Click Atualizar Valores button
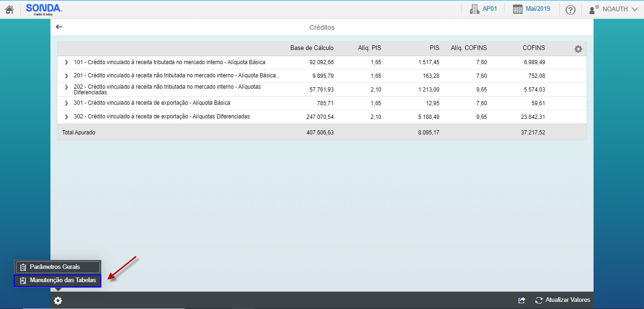The height and width of the screenshot is (309, 644). [563, 300]
